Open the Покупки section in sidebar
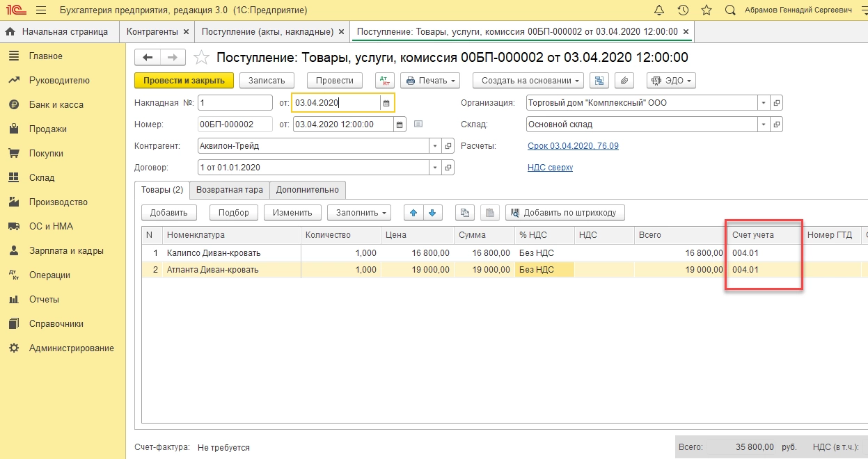Image resolution: width=868 pixels, height=459 pixels. tap(46, 153)
